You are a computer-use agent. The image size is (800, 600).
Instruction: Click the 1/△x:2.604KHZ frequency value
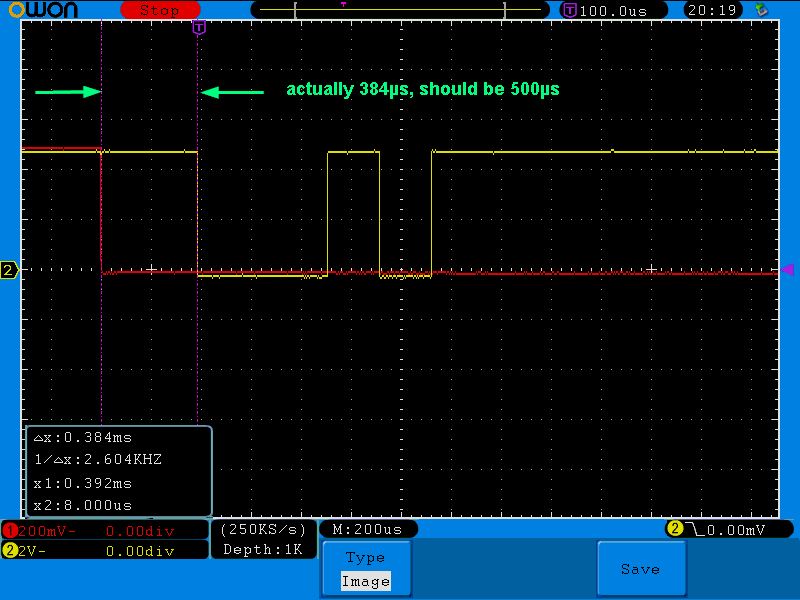click(97, 460)
